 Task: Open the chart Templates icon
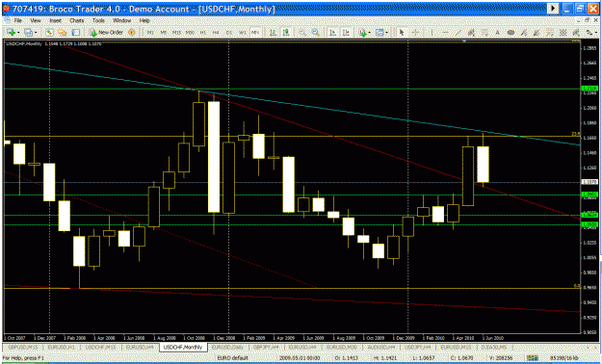[380, 33]
